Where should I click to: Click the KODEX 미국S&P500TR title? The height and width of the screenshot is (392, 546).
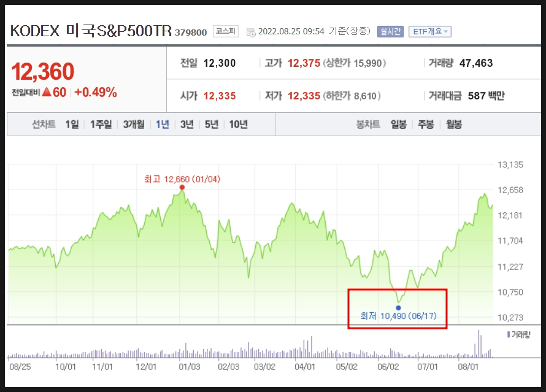(x=91, y=31)
